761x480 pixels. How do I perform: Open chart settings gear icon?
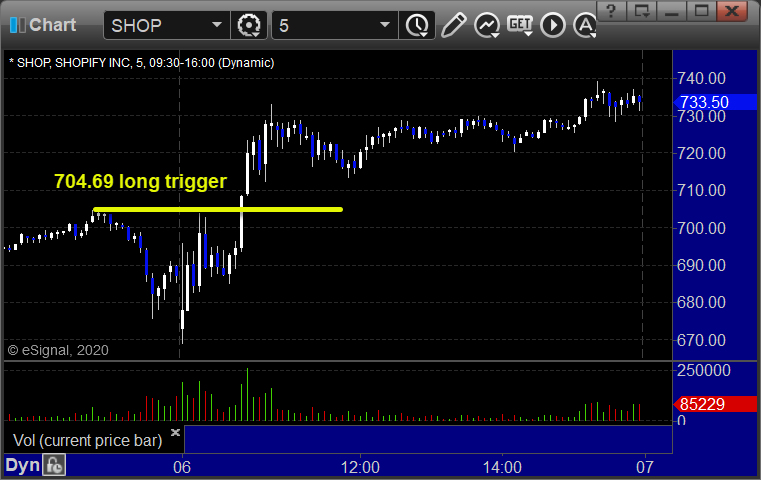tap(248, 25)
